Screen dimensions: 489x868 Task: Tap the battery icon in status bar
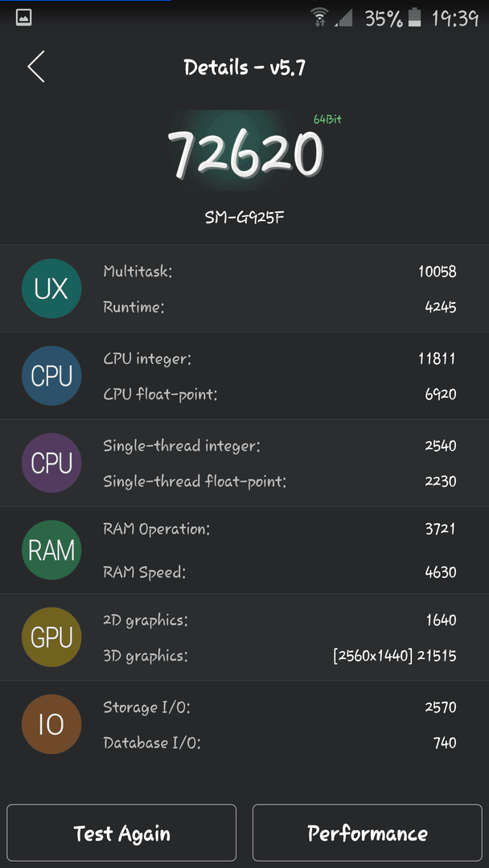click(x=413, y=18)
